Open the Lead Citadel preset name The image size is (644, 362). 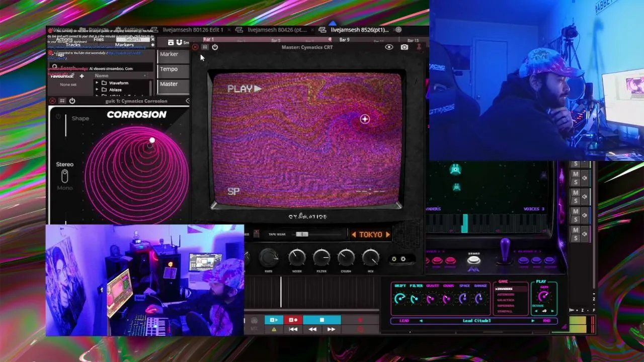point(476,321)
